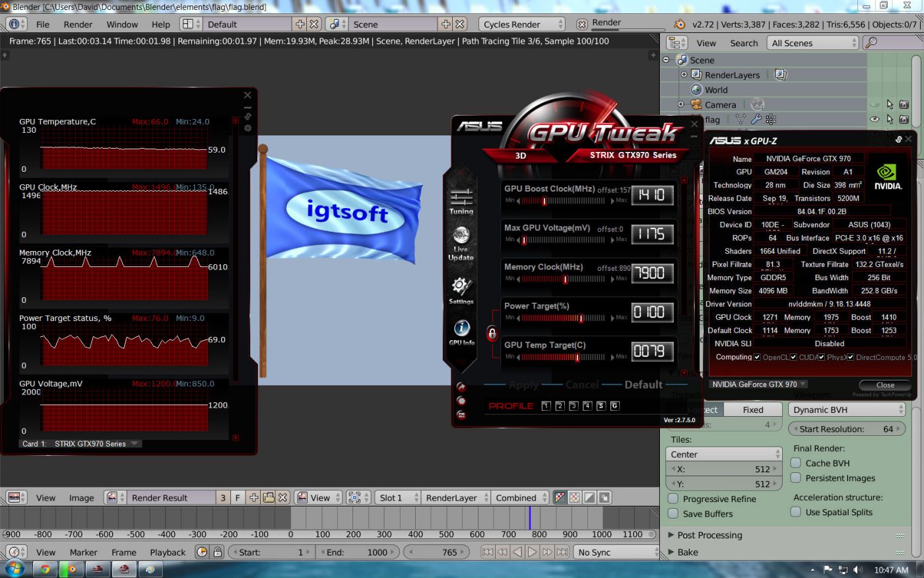Adjust Power Target slider

[563, 318]
